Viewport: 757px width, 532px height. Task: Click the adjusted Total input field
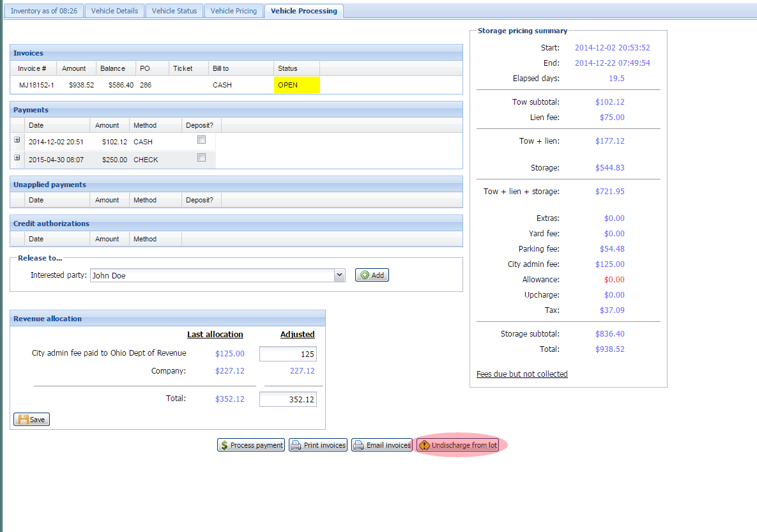coord(287,399)
